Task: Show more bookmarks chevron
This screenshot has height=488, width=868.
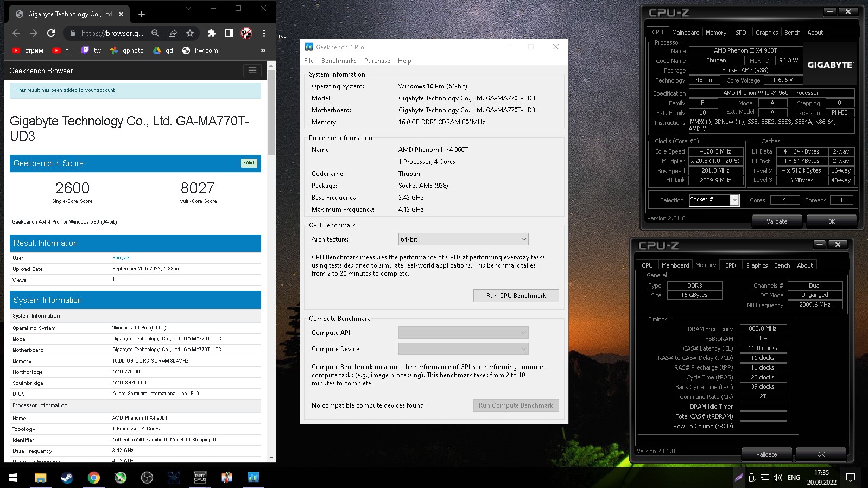Action: [263, 50]
